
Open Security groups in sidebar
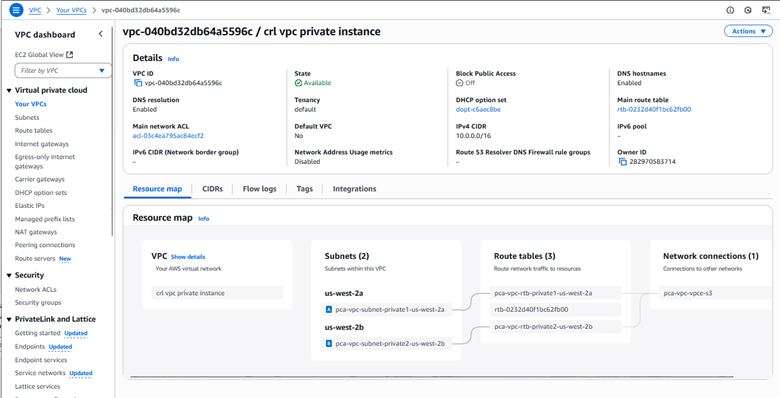[38, 302]
